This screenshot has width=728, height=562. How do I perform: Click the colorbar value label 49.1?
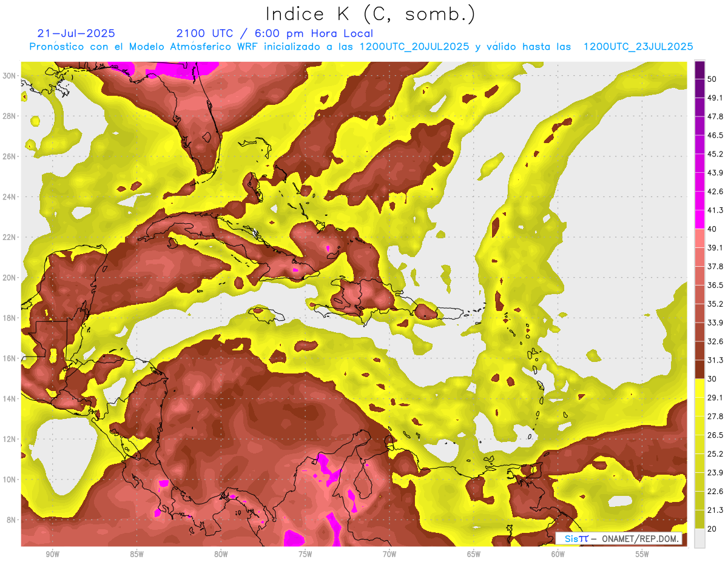715,98
